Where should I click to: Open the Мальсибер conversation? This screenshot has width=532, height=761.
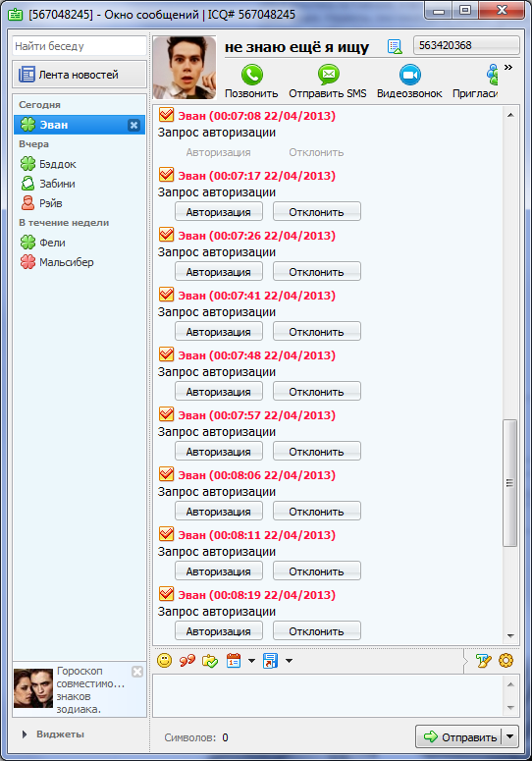80,262
